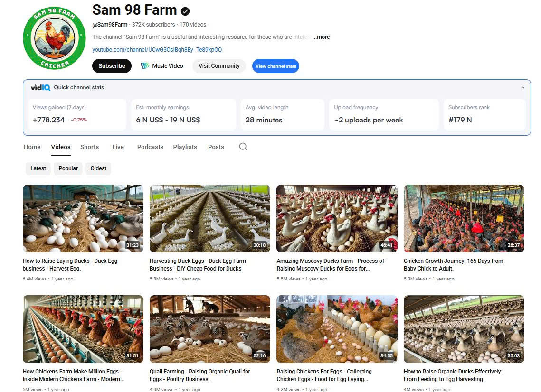
Task: Click the View channel stats button
Action: pyautogui.click(x=275, y=66)
